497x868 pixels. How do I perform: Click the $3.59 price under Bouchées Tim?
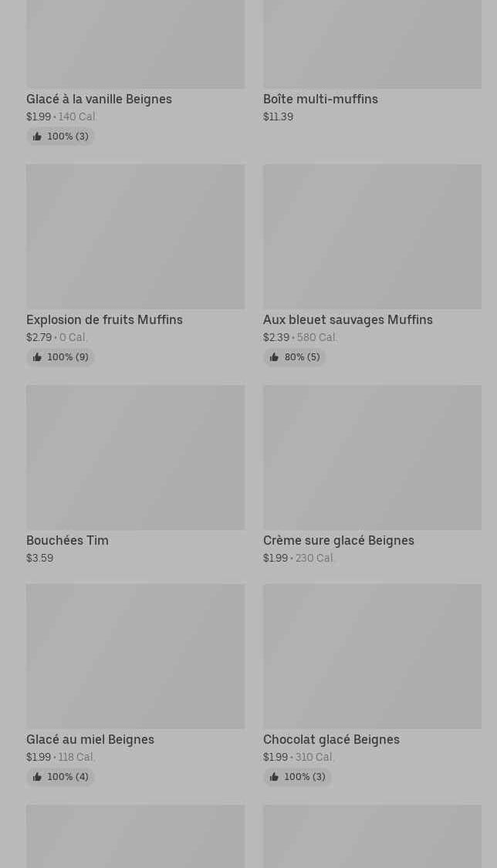pos(39,558)
